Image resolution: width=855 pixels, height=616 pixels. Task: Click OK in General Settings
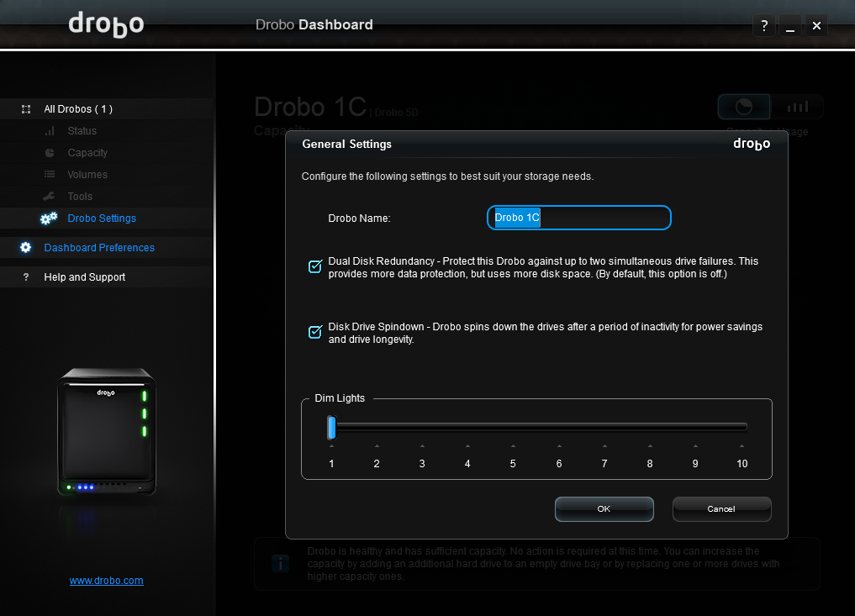click(604, 508)
